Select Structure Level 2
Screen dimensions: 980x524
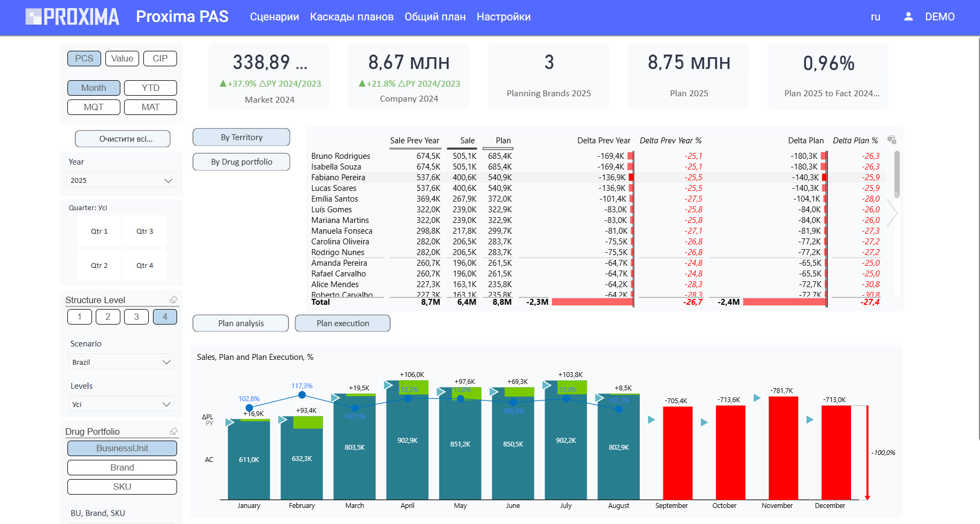[x=108, y=317]
